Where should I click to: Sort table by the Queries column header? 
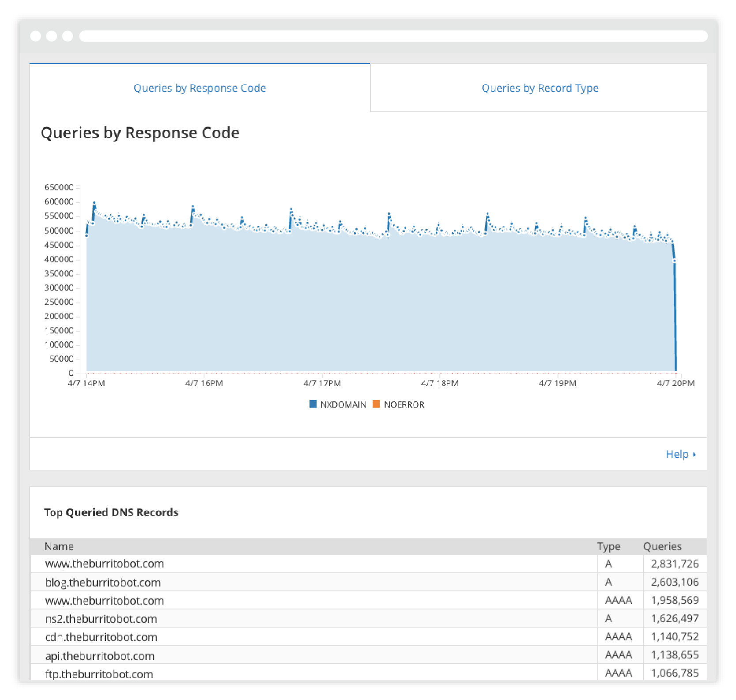pyautogui.click(x=662, y=547)
